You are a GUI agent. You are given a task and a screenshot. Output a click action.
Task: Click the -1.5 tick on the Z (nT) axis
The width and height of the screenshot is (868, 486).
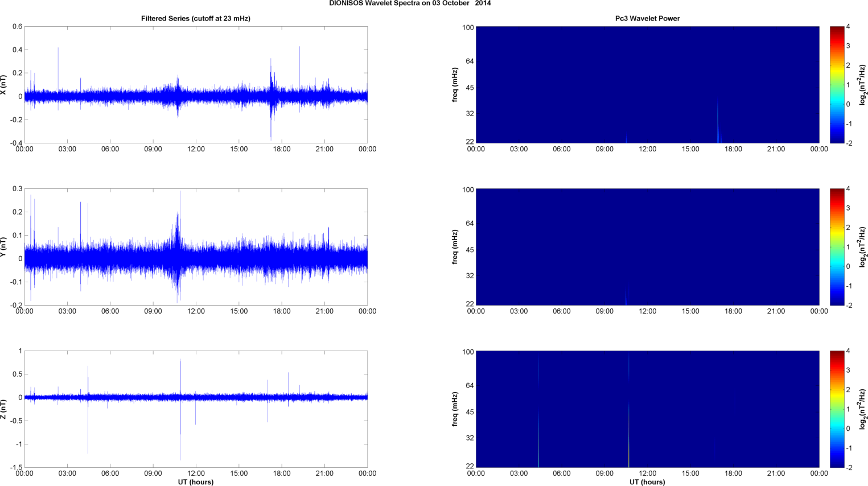point(15,468)
